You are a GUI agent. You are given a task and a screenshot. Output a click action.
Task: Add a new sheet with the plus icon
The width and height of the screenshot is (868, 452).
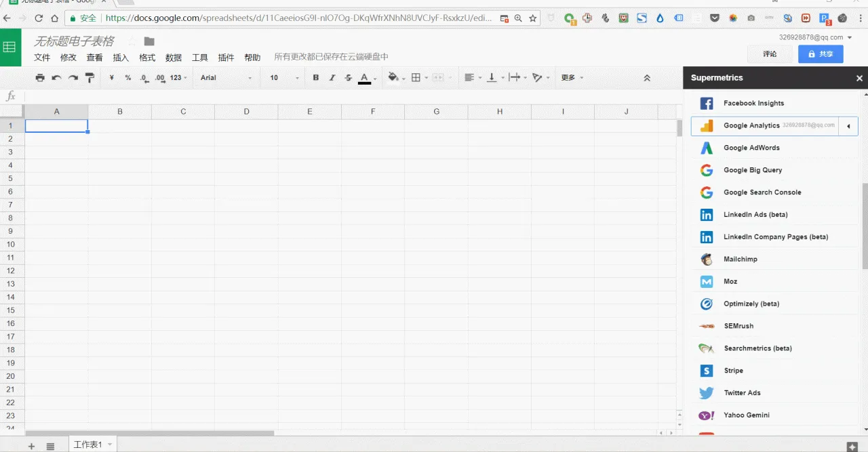31,445
